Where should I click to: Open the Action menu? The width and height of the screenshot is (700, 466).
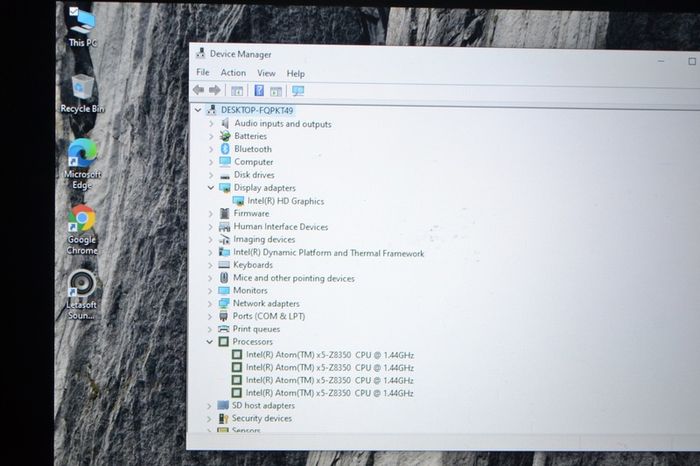pyautogui.click(x=233, y=73)
